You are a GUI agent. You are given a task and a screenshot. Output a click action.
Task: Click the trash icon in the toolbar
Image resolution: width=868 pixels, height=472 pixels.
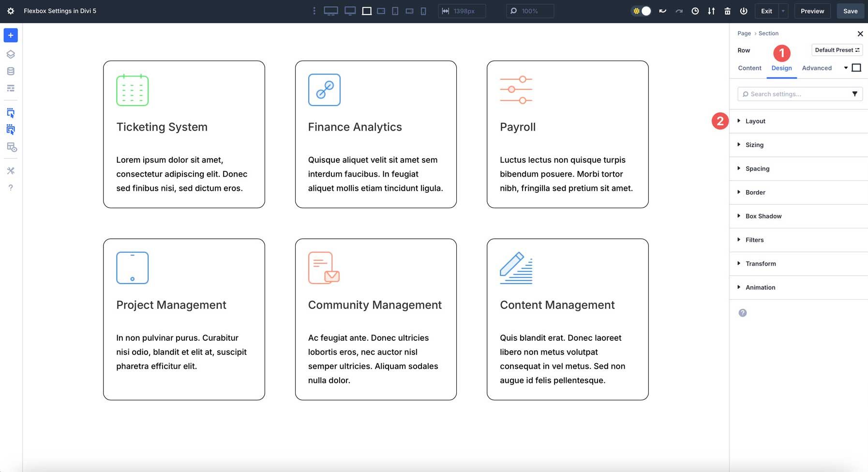(x=728, y=11)
